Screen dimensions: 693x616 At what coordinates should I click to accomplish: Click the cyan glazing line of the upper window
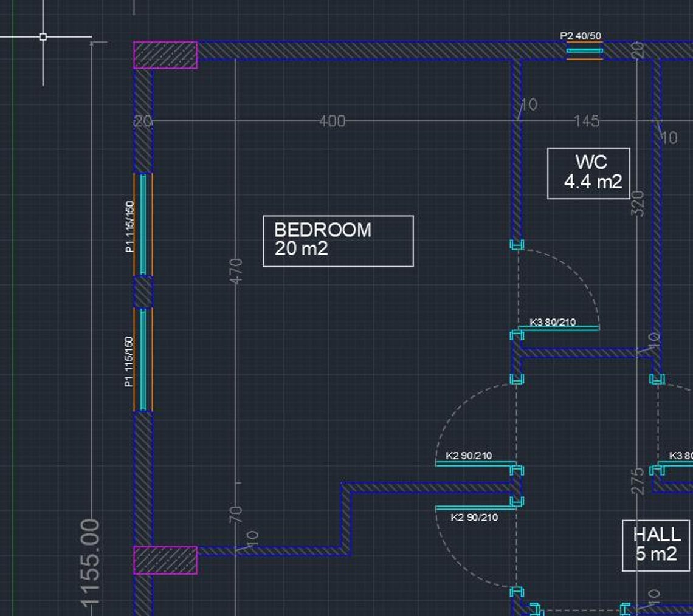tap(142, 225)
